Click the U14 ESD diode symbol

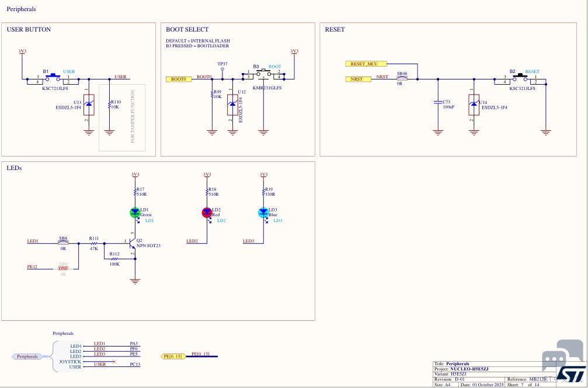(x=474, y=105)
